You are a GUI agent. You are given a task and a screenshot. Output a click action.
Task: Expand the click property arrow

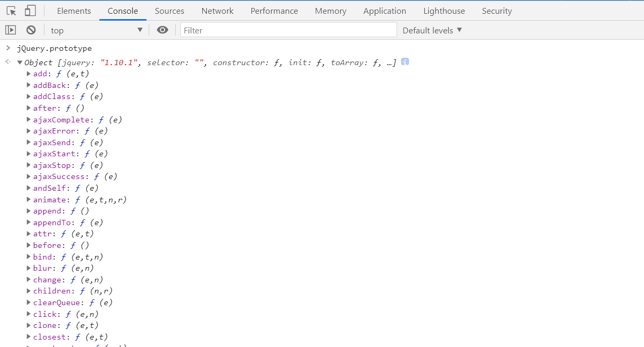coord(29,314)
